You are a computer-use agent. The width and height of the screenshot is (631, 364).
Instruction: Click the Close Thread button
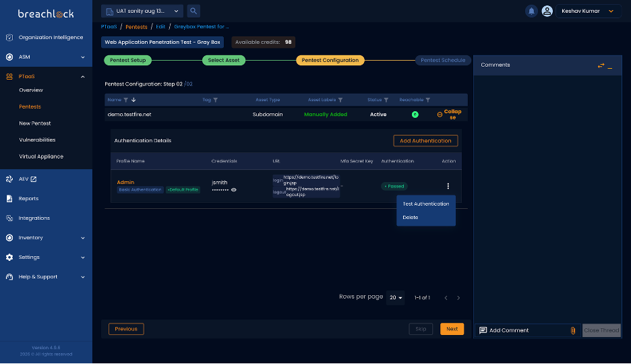601,330
